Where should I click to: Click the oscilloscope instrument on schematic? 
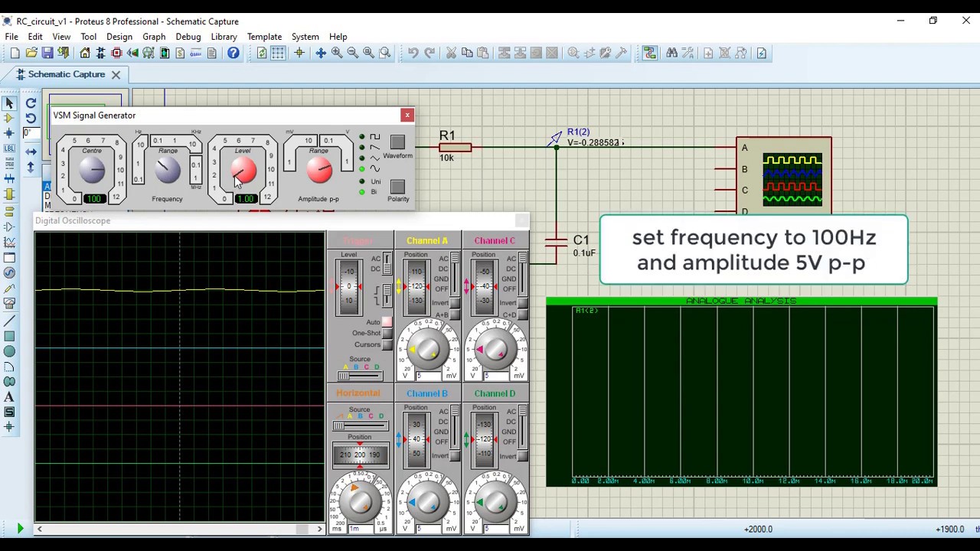point(783,176)
